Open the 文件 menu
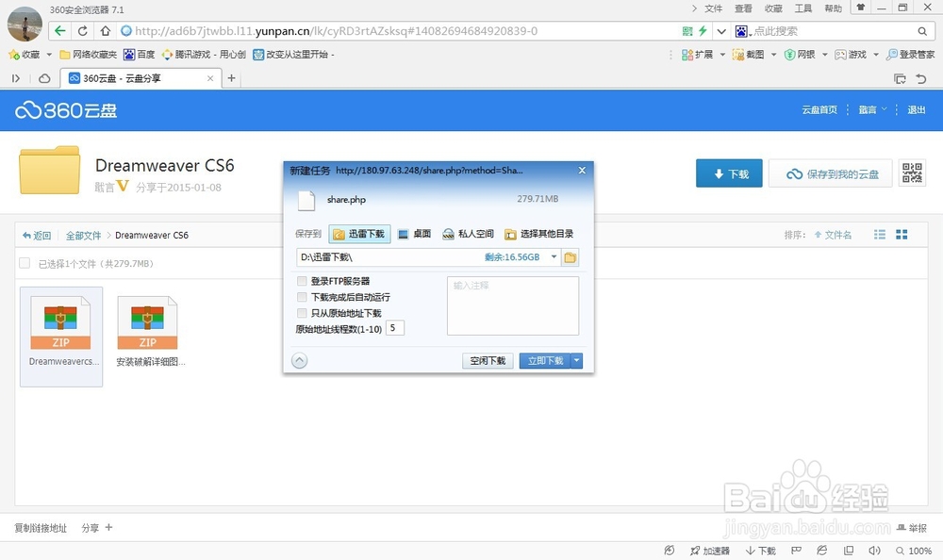 coord(713,8)
